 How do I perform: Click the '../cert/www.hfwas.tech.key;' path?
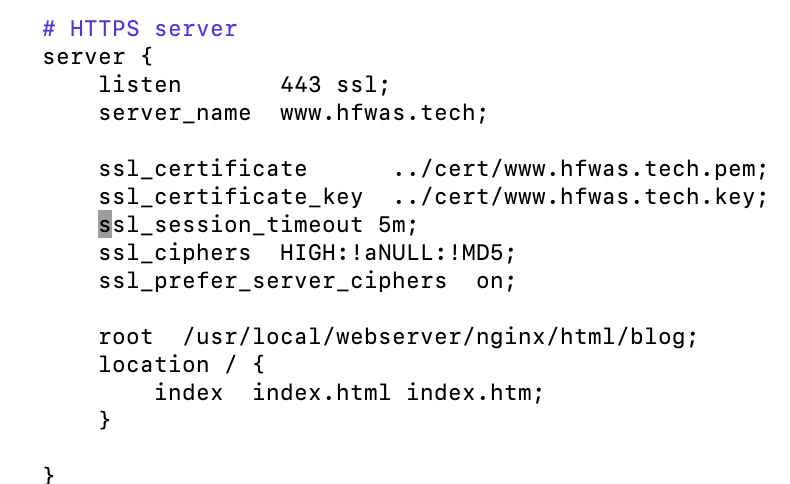(580, 197)
